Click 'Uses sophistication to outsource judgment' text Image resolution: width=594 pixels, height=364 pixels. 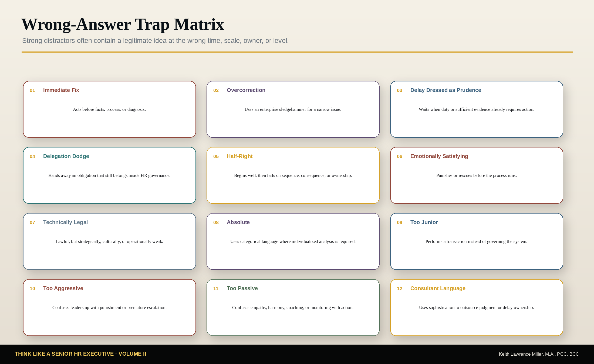click(x=477, y=307)
